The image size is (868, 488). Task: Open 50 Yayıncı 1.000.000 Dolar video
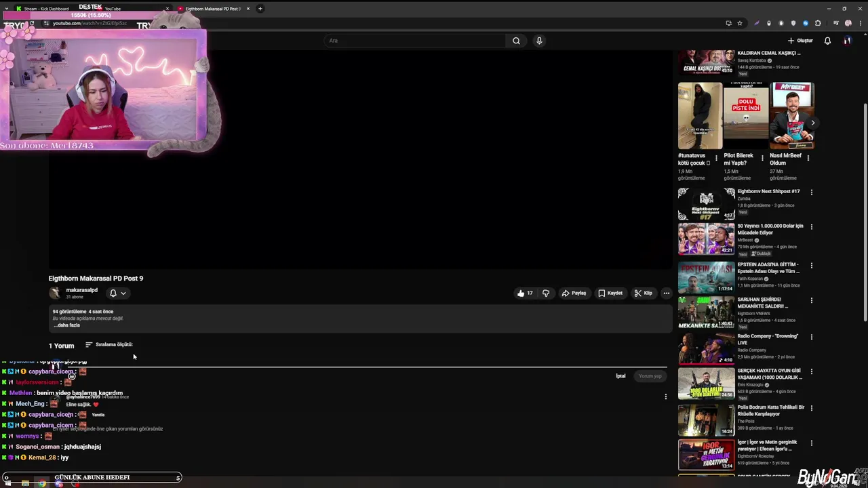(706, 239)
